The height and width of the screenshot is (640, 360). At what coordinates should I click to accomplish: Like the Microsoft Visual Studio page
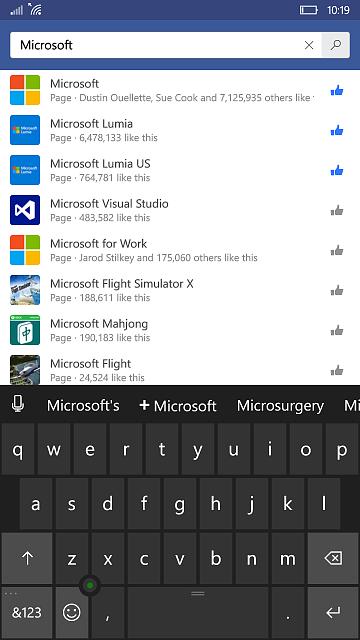pyautogui.click(x=337, y=211)
